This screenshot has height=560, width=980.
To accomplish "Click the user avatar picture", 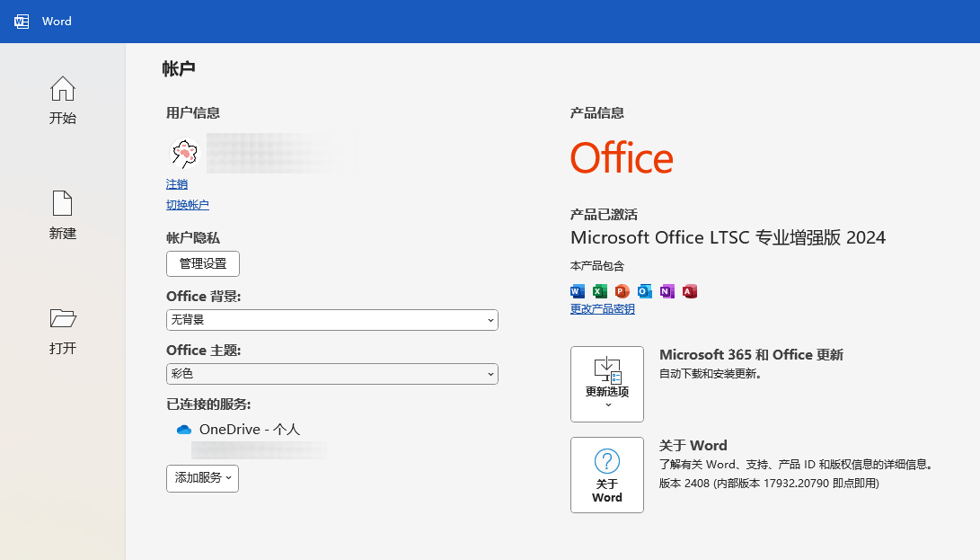I will pos(184,154).
